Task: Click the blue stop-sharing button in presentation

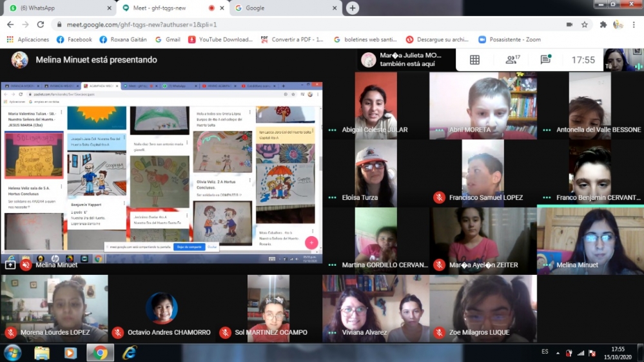Action: point(190,247)
